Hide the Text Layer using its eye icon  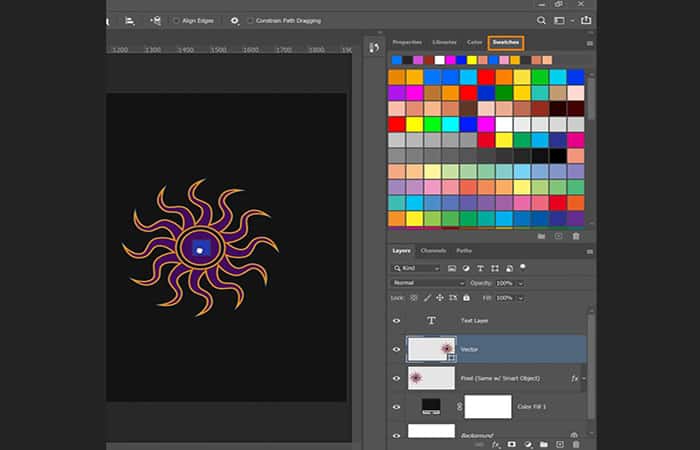pyautogui.click(x=397, y=320)
